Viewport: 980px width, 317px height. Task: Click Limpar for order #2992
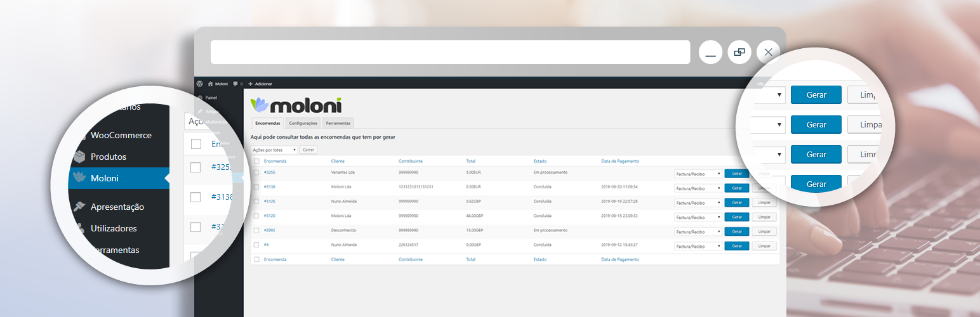point(764,231)
